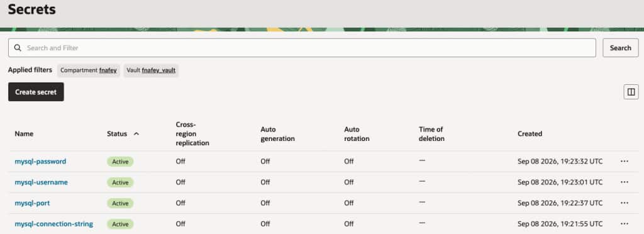Viewport: 644px width, 234px height.
Task: Open the column layout settings icon
Action: [x=631, y=92]
